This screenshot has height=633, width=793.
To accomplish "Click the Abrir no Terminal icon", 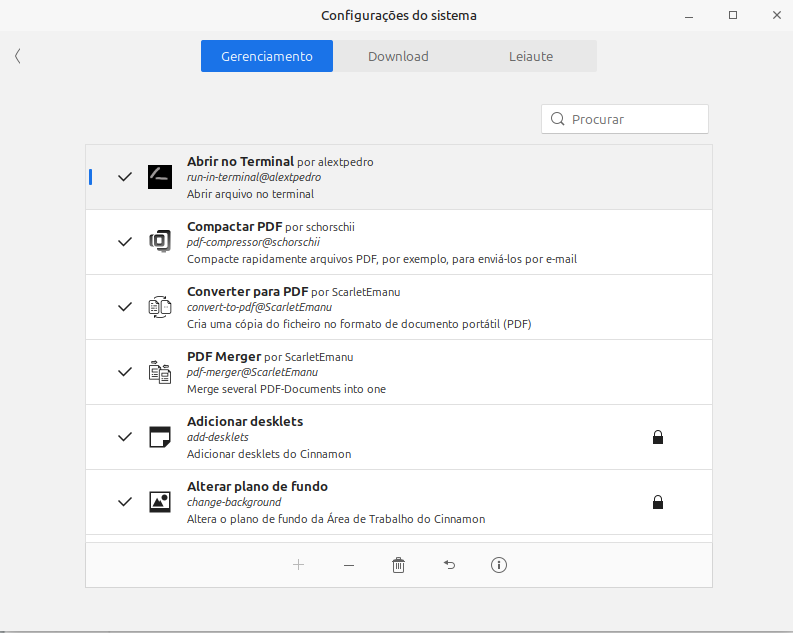I will 160,177.
